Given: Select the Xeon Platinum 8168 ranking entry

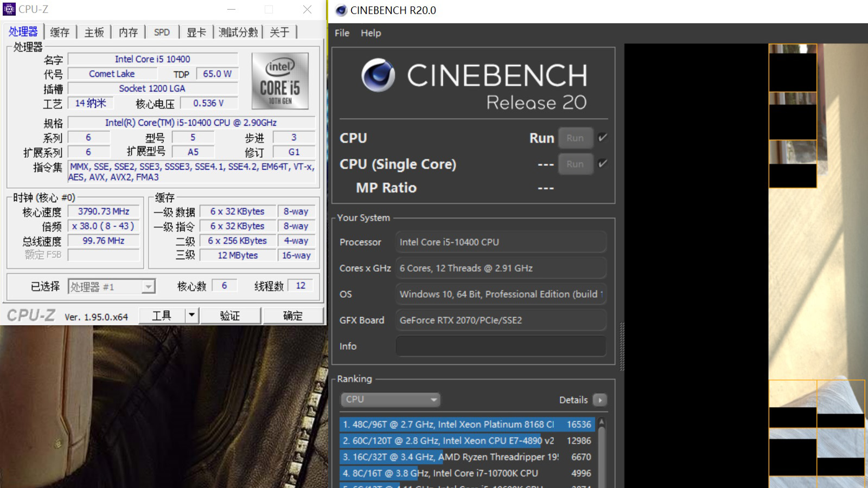Looking at the screenshot, I should 467,425.
